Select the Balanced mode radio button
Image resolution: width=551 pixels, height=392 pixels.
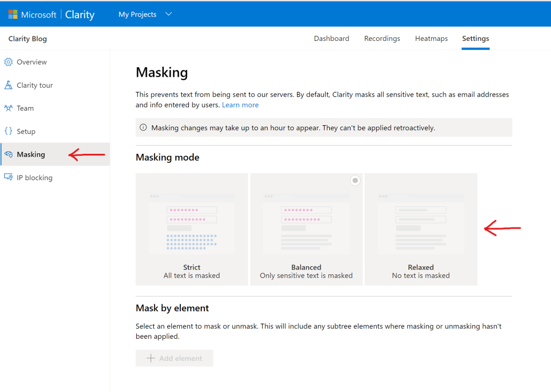click(x=355, y=181)
